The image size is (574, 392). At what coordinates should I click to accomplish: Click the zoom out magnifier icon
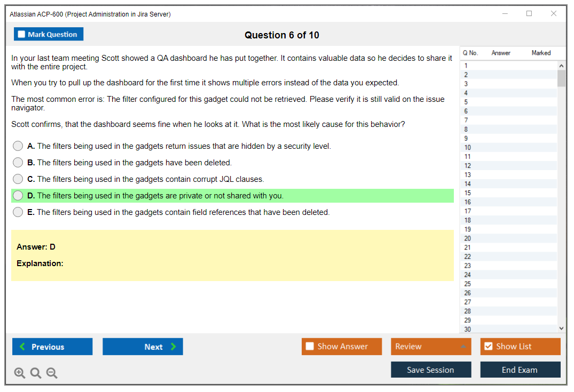(52, 373)
